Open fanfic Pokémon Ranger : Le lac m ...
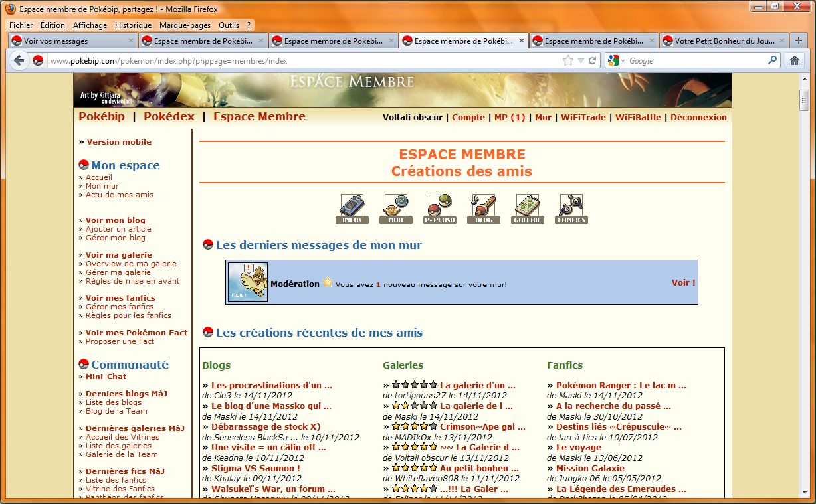This screenshot has width=816, height=504. 621,385
